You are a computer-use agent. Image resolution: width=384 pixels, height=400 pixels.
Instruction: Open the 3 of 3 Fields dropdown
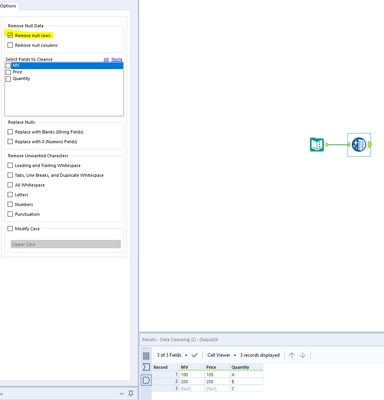[x=172, y=355]
